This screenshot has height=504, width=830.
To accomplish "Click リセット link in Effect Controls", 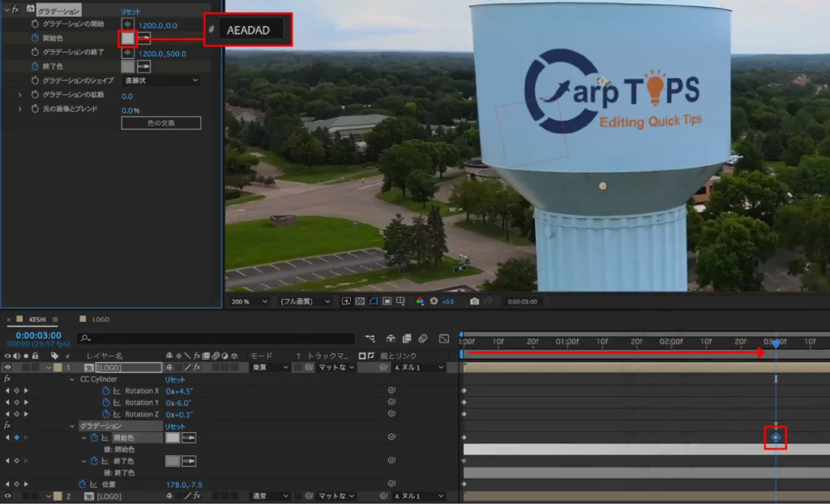I will 130,11.
